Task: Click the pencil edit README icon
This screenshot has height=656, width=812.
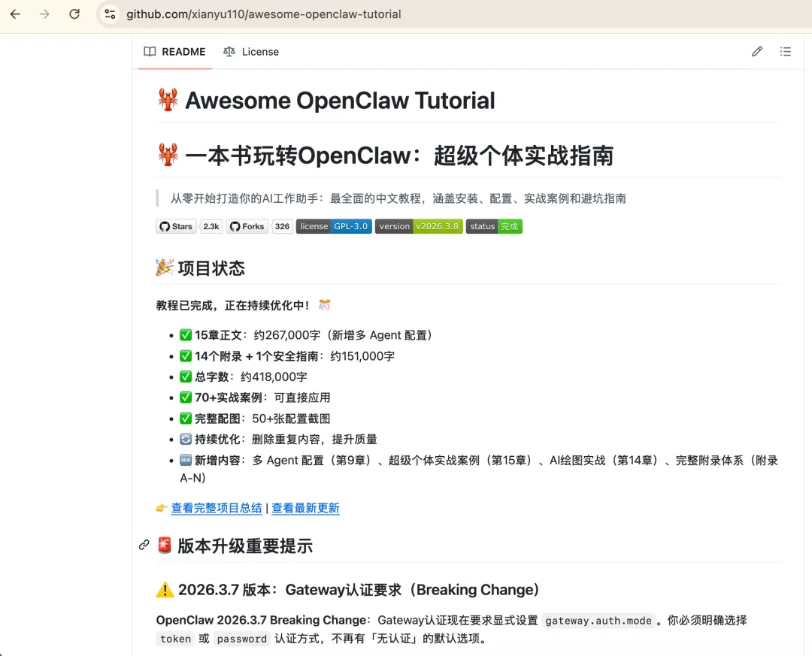Action: coord(757,51)
